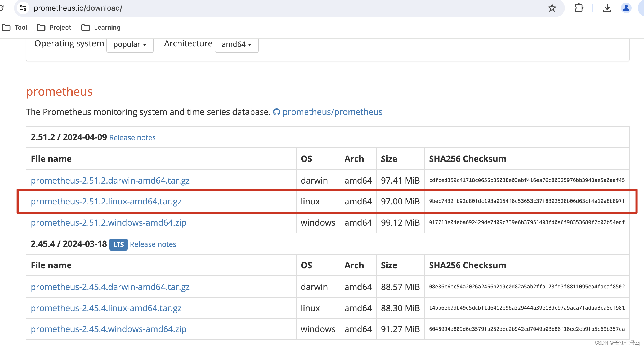Open the browser extensions puzzle icon
This screenshot has height=348, width=644.
[x=579, y=8]
